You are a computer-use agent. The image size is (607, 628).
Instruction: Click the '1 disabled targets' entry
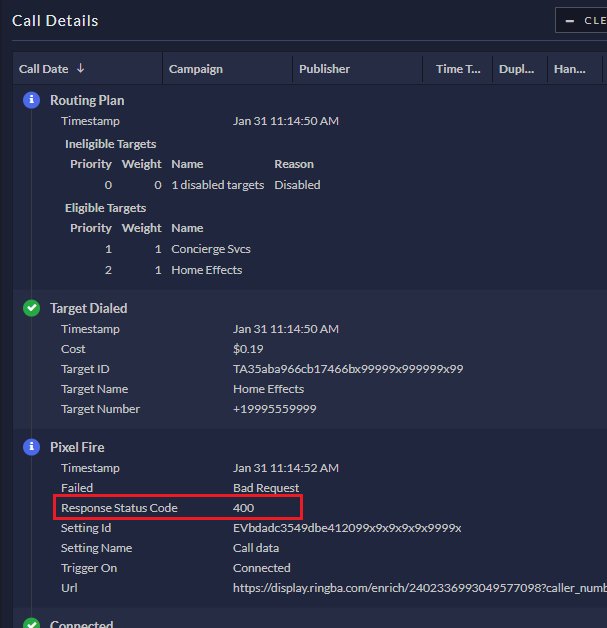pyautogui.click(x=218, y=185)
